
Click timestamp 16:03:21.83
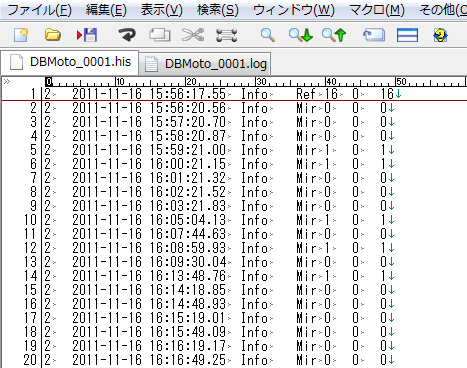[x=188, y=206]
